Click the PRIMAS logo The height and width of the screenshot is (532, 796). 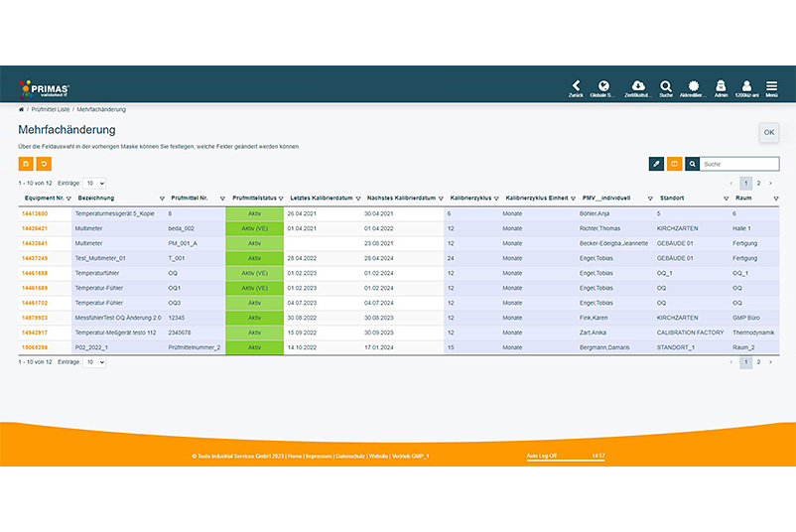tap(44, 89)
